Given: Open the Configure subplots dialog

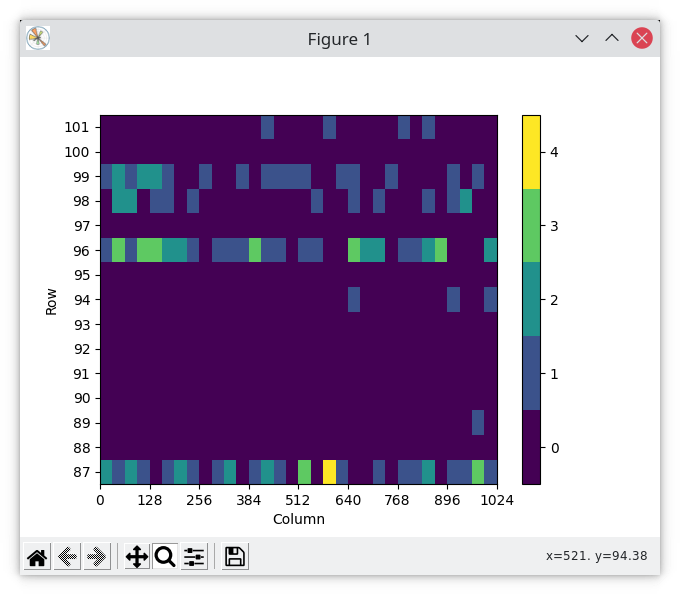Looking at the screenshot, I should point(194,556).
